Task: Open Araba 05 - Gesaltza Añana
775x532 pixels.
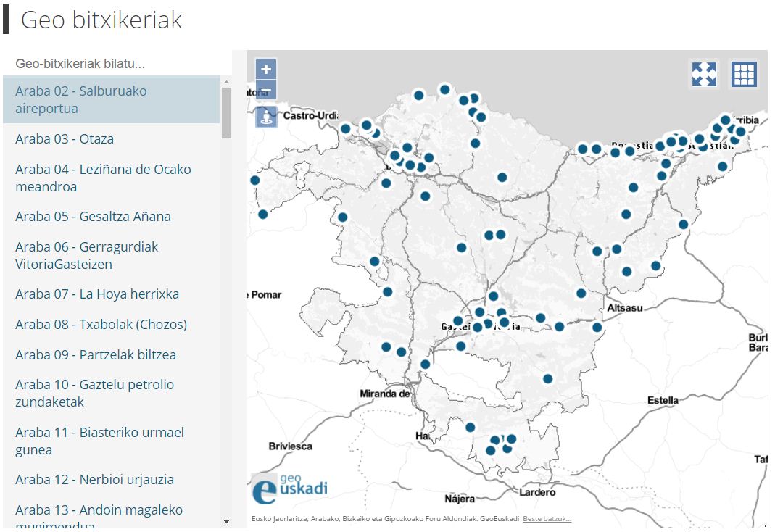Action: (93, 217)
